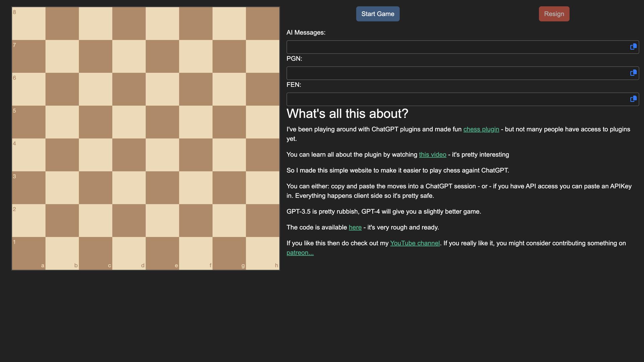Open the patreon contribution link

pyautogui.click(x=300, y=252)
